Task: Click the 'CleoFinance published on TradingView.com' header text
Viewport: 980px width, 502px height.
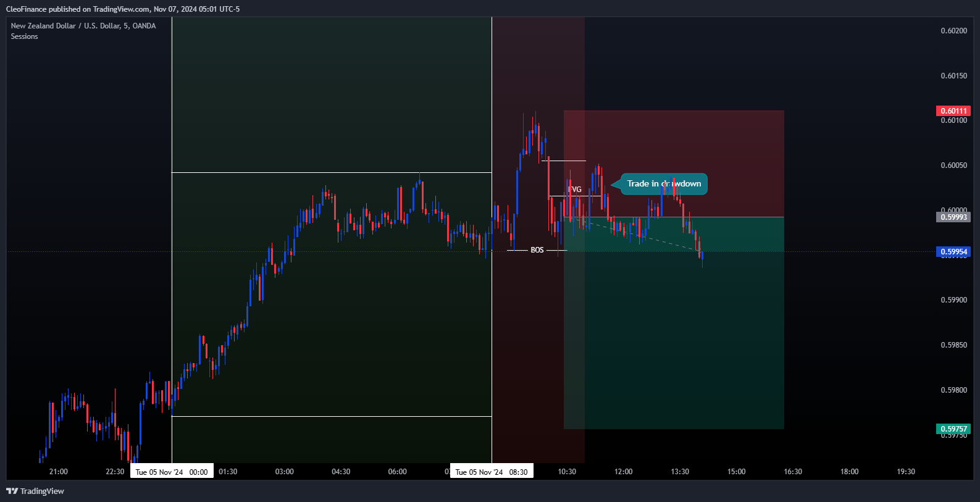Action: pyautogui.click(x=78, y=9)
